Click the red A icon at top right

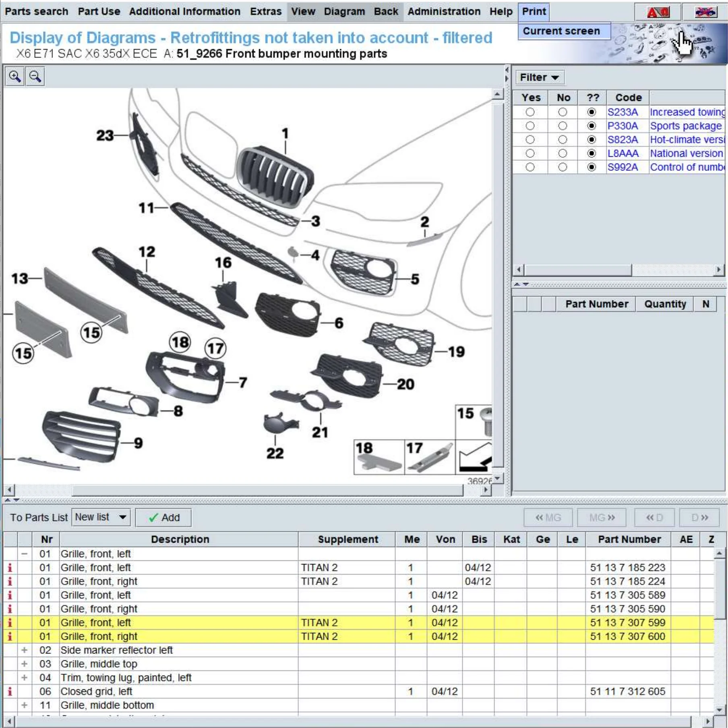click(658, 12)
